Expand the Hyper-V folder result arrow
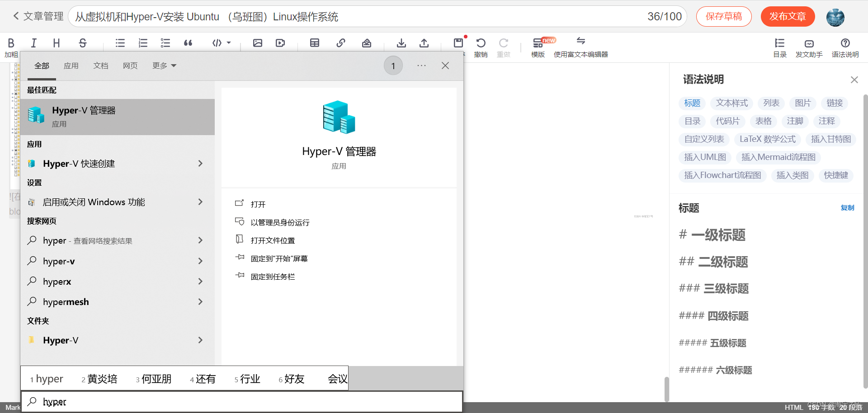 tap(201, 340)
